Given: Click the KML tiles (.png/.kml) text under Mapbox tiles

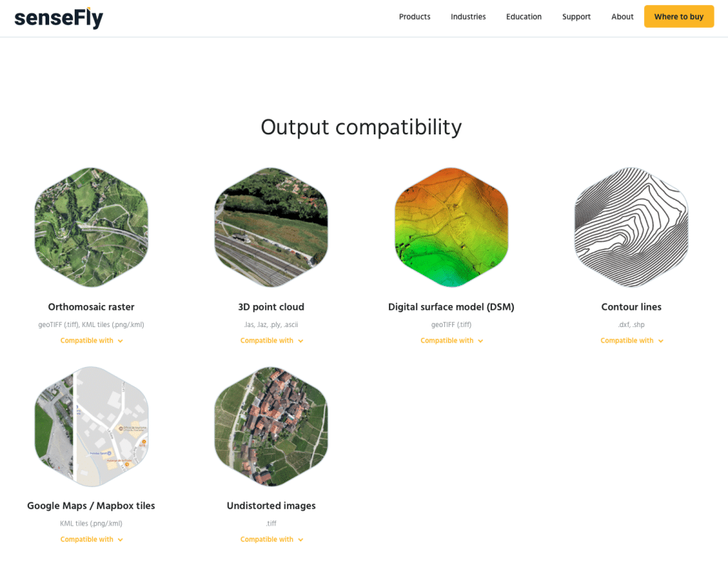Looking at the screenshot, I should [91, 523].
